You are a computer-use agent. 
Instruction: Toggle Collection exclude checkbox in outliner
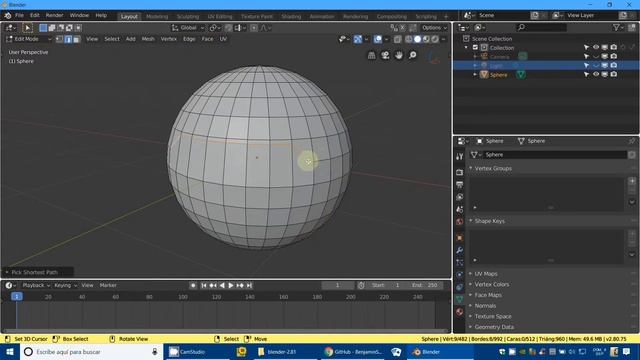coord(475,48)
